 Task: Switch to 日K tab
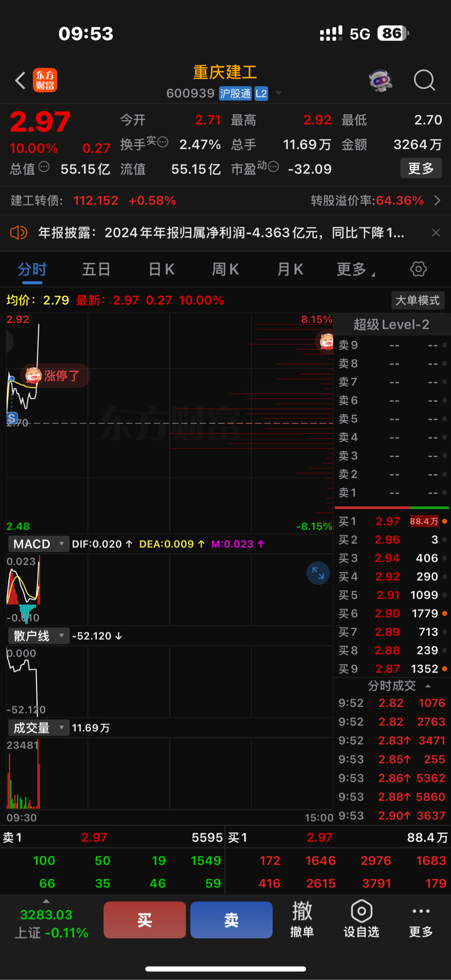pos(161,270)
